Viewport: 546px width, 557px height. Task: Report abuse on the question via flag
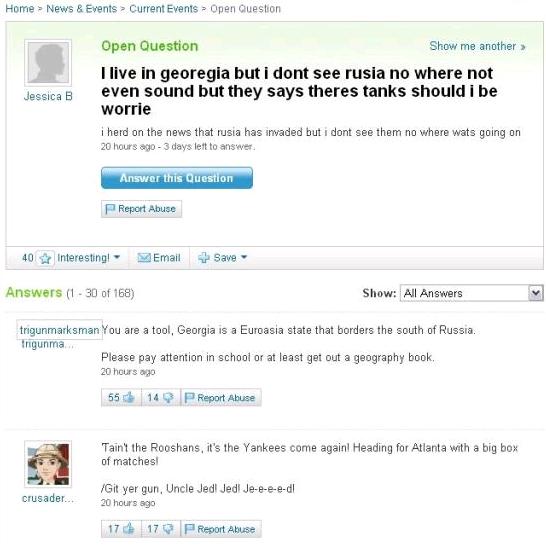tap(141, 209)
